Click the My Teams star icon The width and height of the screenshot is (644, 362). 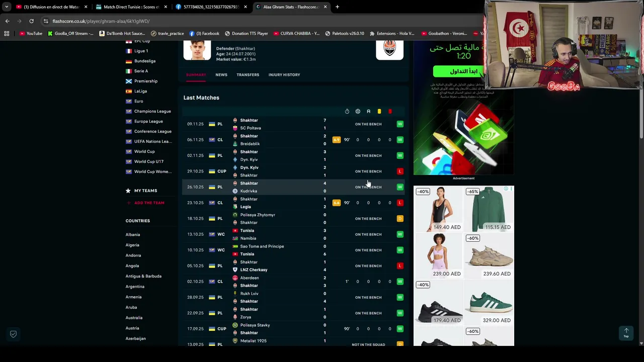[x=128, y=191]
